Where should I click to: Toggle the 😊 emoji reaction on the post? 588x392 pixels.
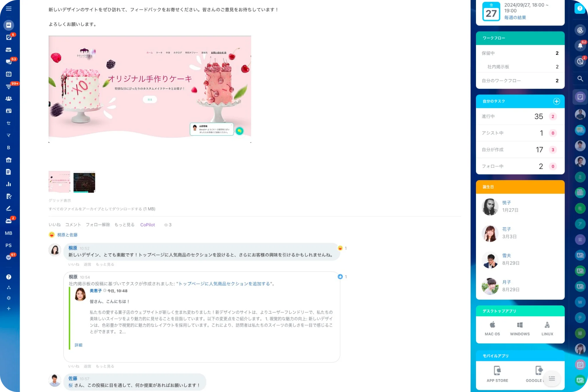coord(51,235)
